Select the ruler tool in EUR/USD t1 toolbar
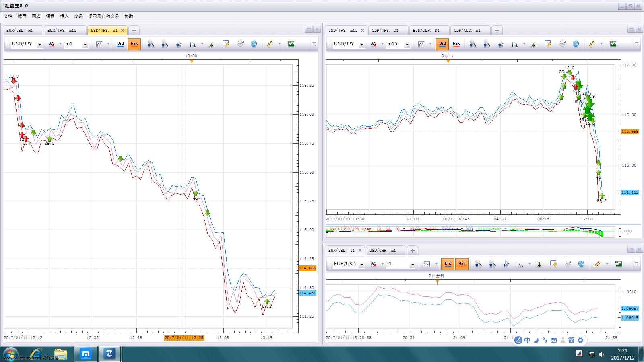This screenshot has width=644, height=362. tap(598, 264)
